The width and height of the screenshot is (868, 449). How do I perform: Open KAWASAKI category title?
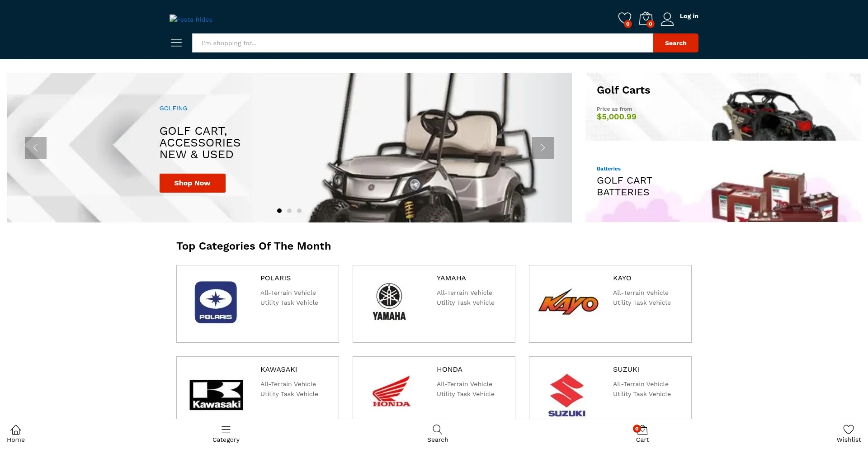coord(279,369)
